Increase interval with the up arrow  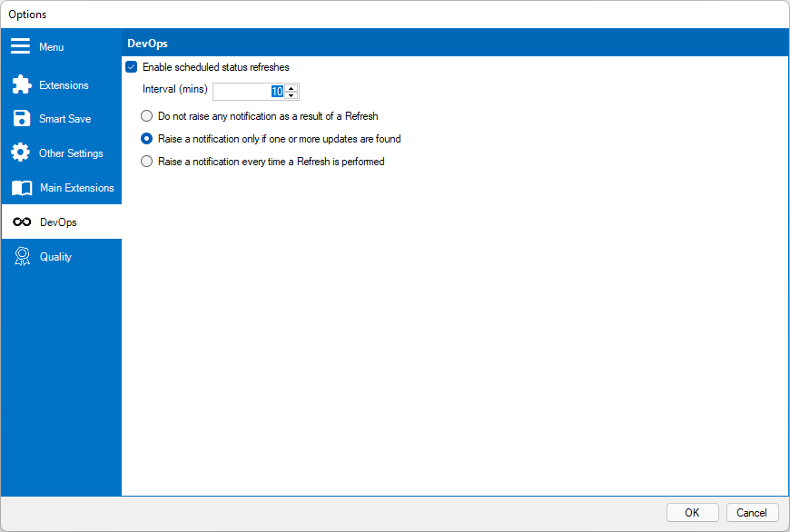[x=291, y=87]
